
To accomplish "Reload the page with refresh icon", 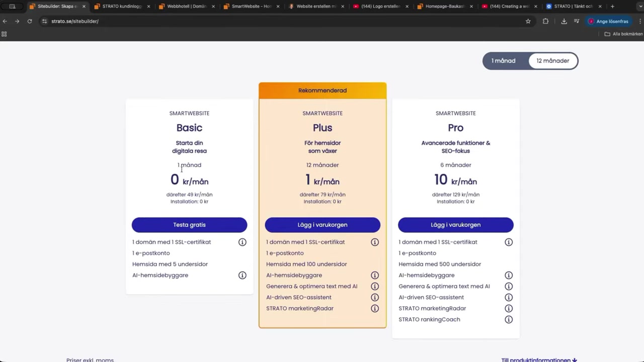I will coord(30,21).
